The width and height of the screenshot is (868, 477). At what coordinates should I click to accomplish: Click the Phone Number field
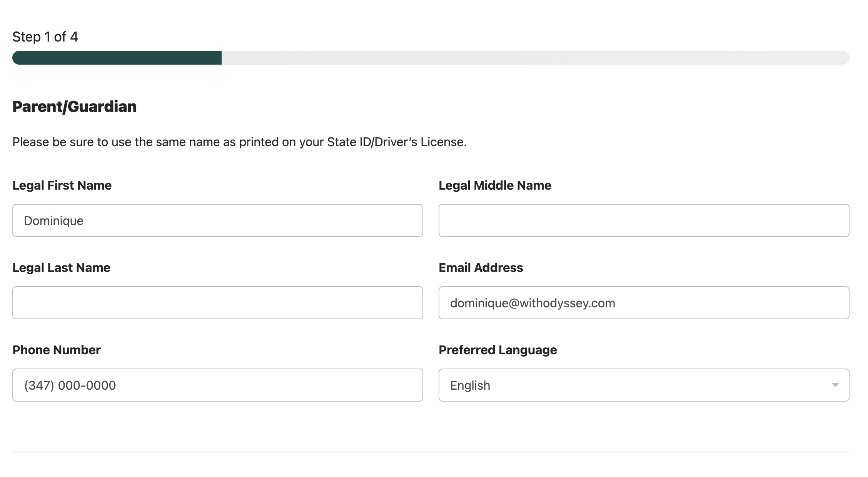[218, 385]
